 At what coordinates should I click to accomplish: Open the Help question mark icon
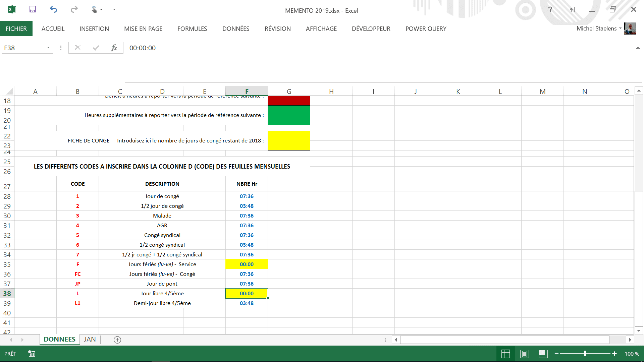click(x=550, y=9)
